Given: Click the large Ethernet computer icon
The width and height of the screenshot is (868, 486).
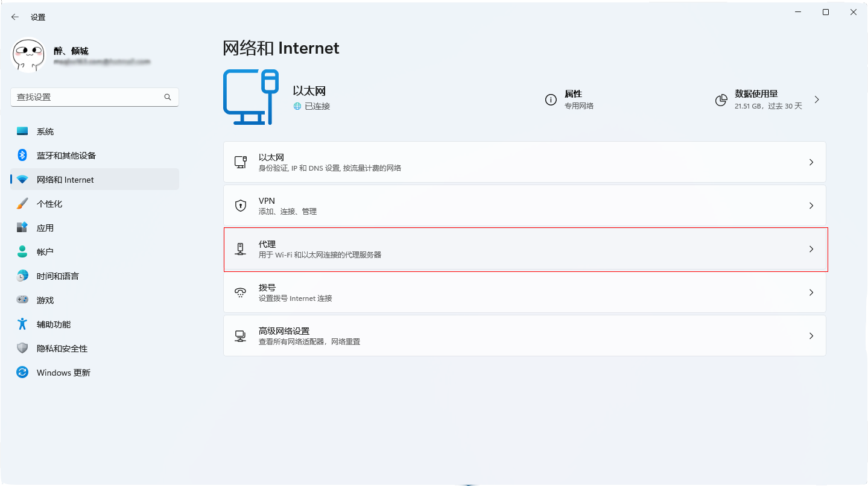Looking at the screenshot, I should [x=251, y=97].
